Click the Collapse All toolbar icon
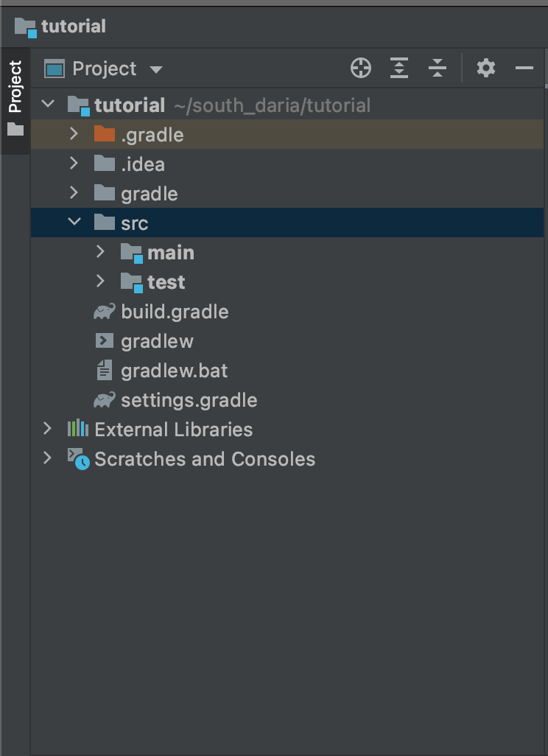 click(438, 69)
